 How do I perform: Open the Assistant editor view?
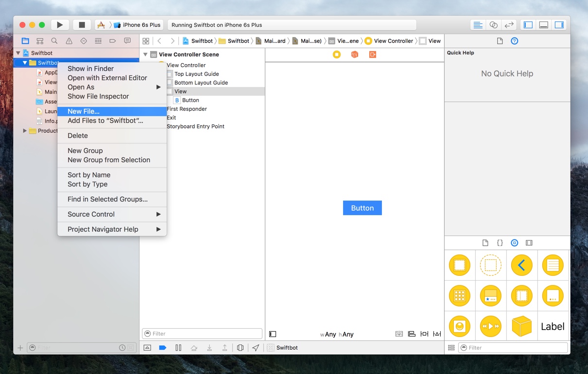coord(493,25)
